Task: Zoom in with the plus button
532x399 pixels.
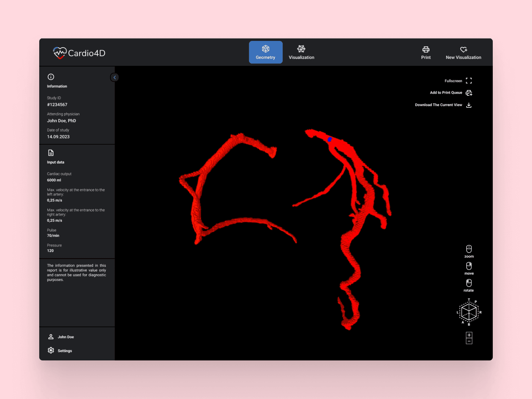Action: 469,335
